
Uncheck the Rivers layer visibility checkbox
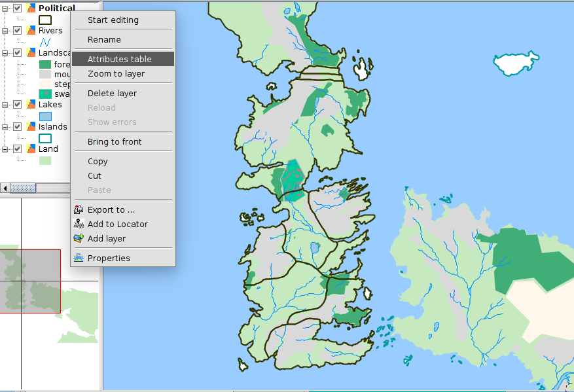coord(18,31)
